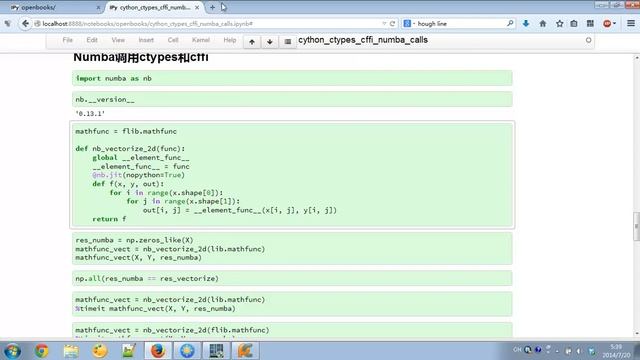Expand the Adblock icon dropdown arrow
The width and height of the screenshot is (640, 360).
click(x=614, y=24)
